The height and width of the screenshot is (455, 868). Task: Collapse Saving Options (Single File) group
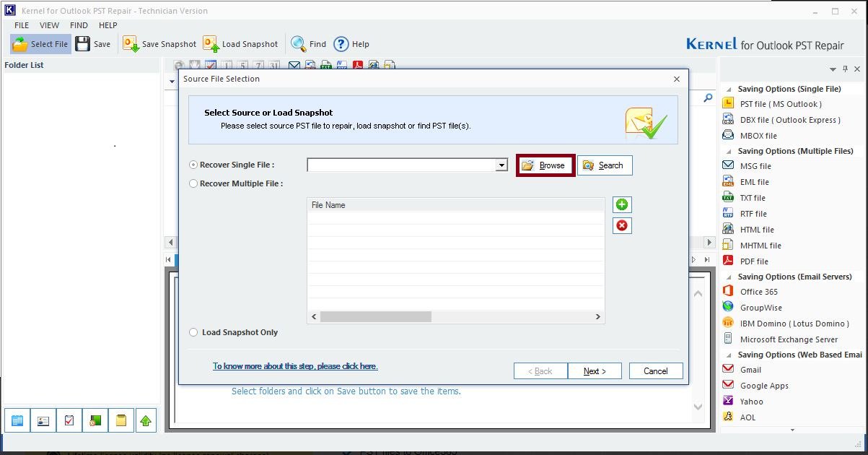pos(729,90)
